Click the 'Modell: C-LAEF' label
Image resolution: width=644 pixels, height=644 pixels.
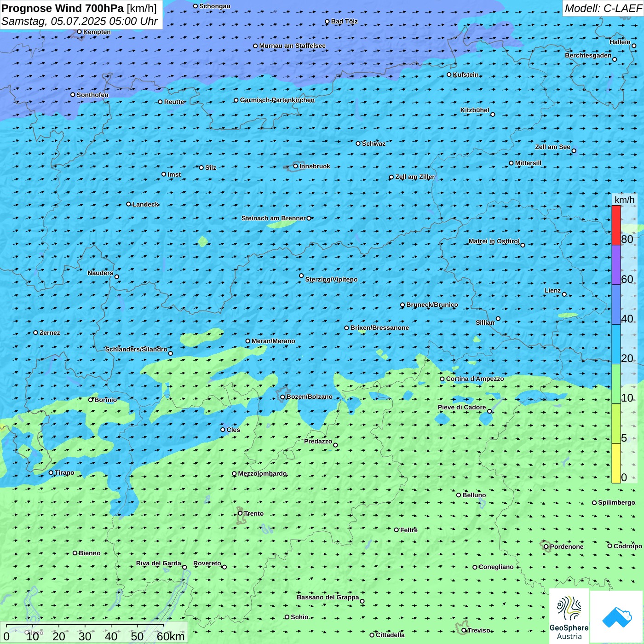point(603,8)
